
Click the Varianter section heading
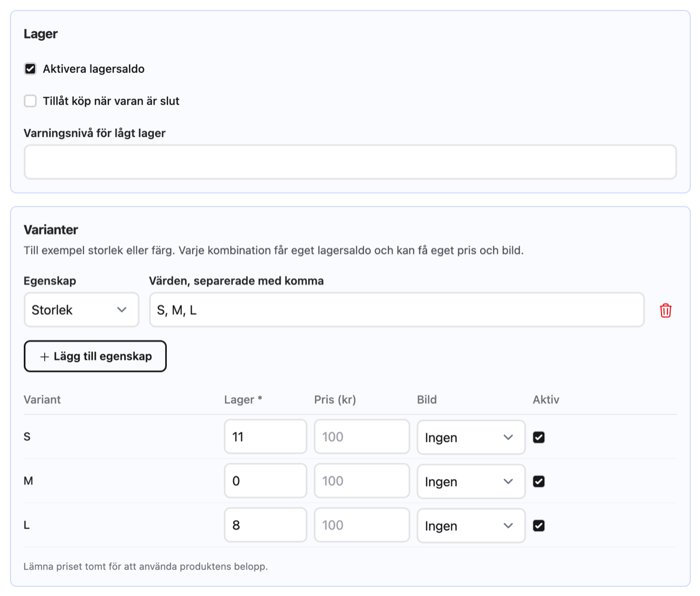(x=51, y=230)
